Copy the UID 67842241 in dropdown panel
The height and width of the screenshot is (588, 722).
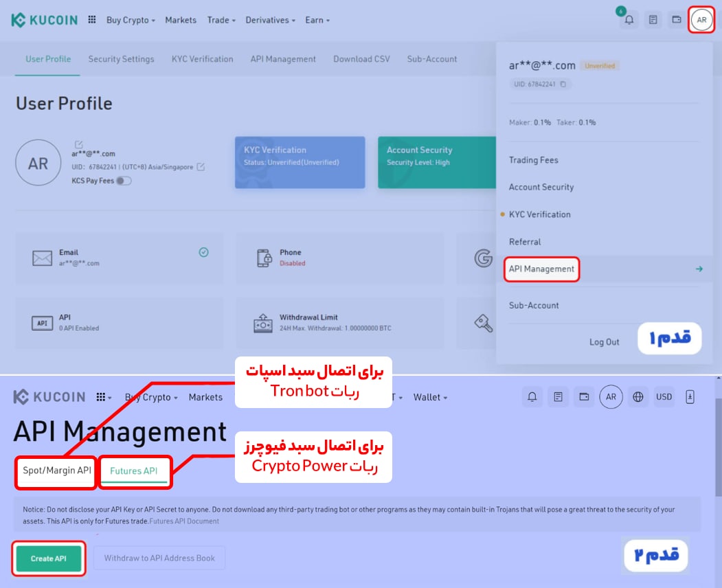pyautogui.click(x=563, y=84)
